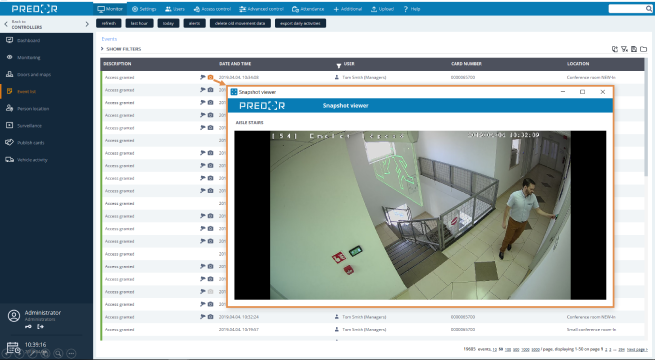Sort by CARD NUMBER column header

466,64
